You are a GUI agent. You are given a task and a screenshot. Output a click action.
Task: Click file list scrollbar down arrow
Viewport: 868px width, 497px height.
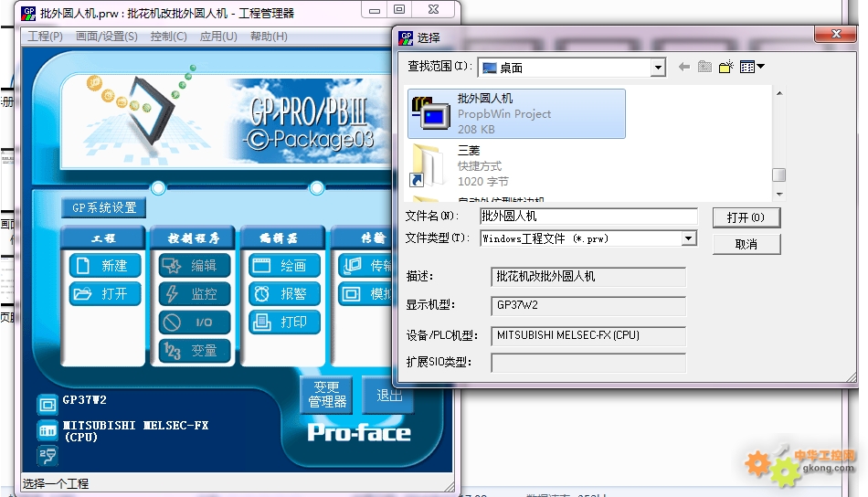pyautogui.click(x=778, y=195)
